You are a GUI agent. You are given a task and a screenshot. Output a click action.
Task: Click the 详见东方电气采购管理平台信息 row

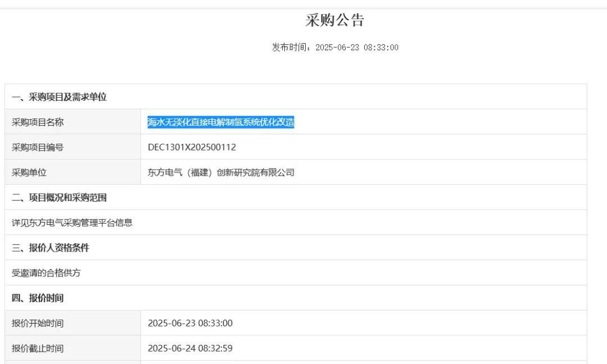tap(296, 222)
